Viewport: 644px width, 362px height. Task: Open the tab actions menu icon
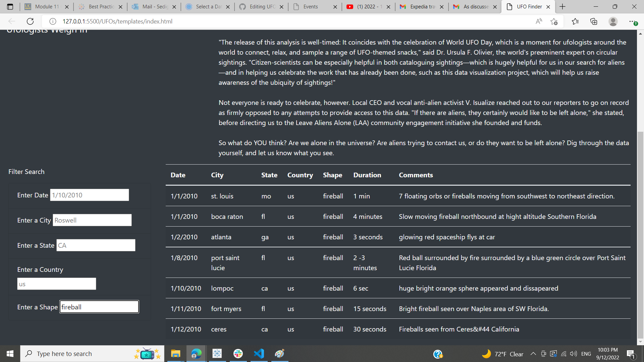pos(10,6)
